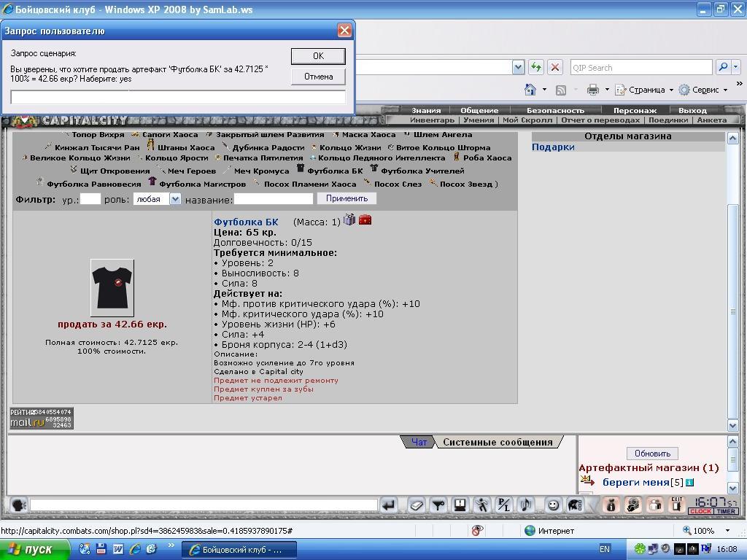The width and height of the screenshot is (747, 560).
Task: Open the Персонаж game menu
Action: click(x=635, y=111)
